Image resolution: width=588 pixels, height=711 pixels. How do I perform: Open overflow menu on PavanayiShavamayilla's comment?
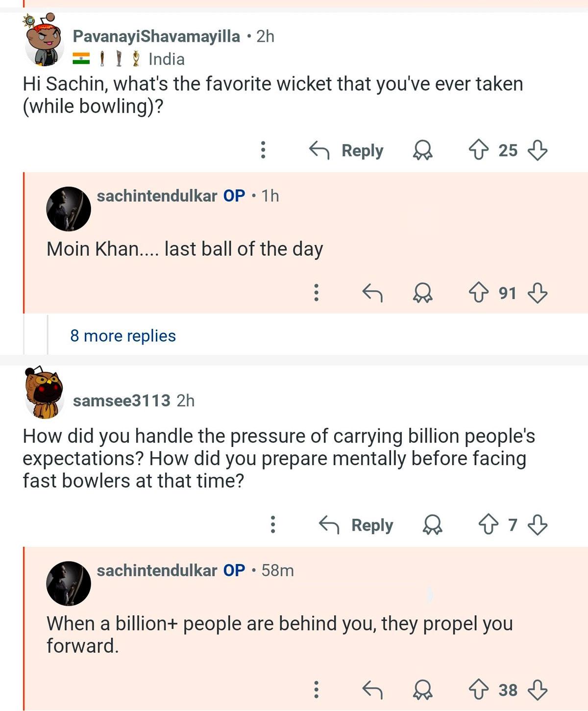(263, 150)
